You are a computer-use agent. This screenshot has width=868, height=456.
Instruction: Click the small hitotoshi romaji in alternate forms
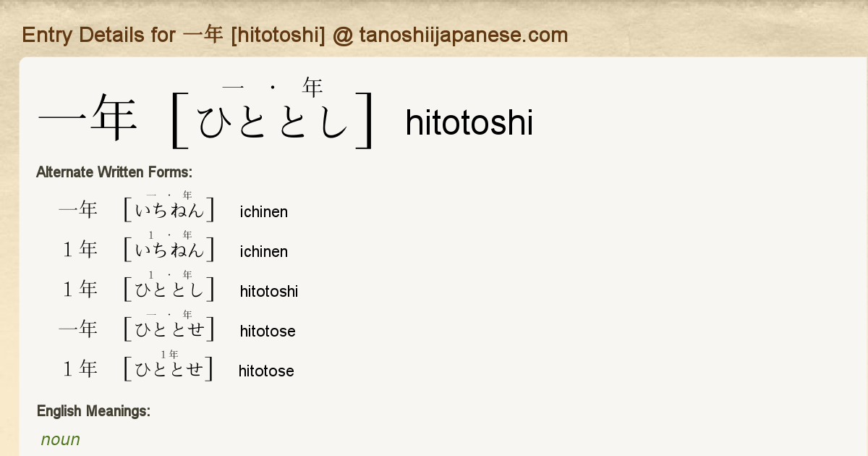pyautogui.click(x=269, y=292)
